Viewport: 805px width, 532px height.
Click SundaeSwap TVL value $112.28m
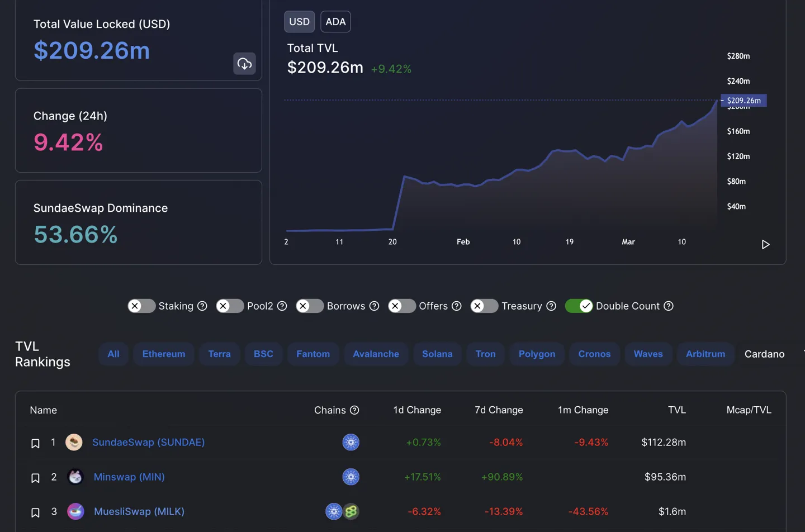coord(664,442)
